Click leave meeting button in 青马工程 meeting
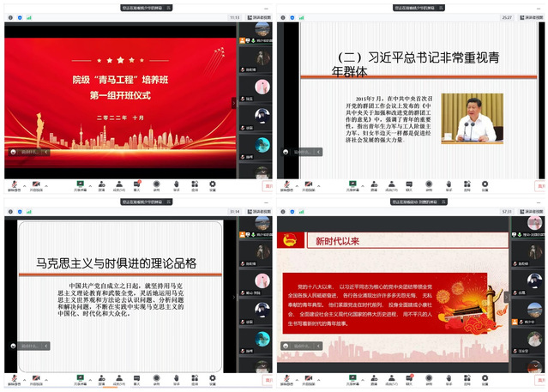Viewport: 548px width, 392px height. [267, 184]
